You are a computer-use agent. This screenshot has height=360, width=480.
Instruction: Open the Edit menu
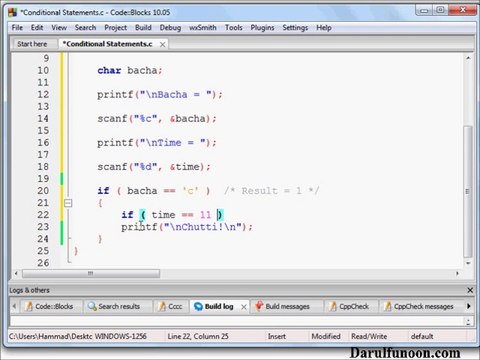[37, 28]
